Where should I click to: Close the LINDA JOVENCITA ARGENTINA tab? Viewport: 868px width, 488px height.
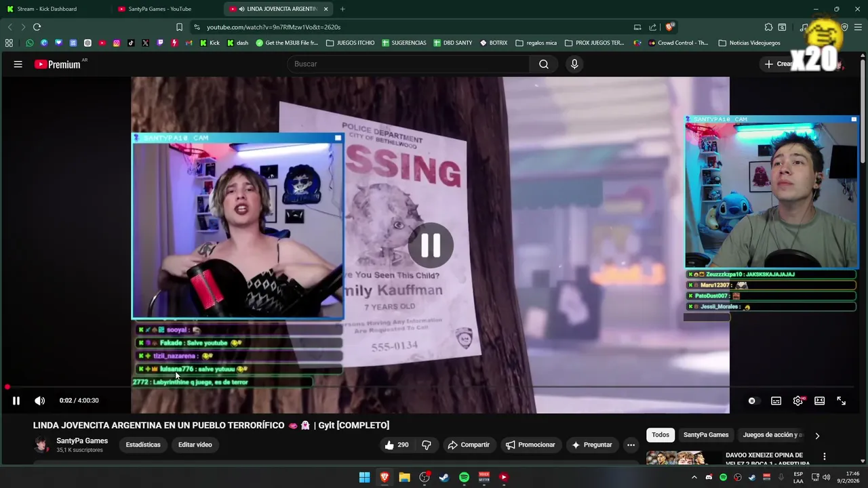[x=326, y=9]
